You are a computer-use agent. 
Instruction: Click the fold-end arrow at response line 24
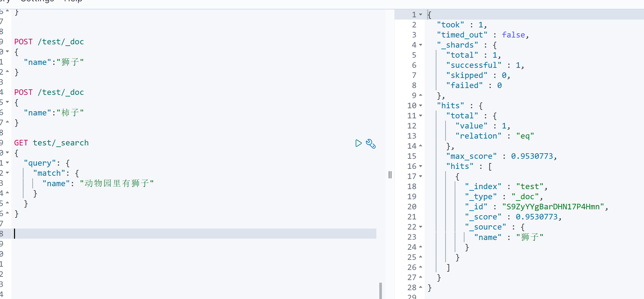420,247
